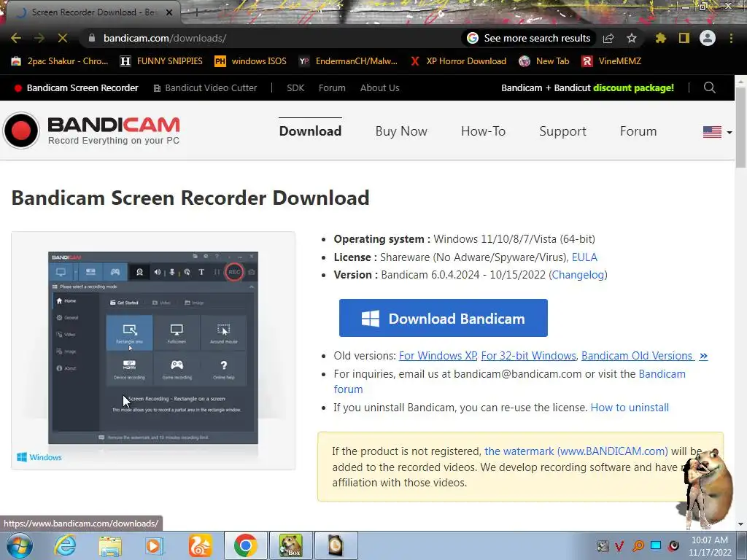Image resolution: width=747 pixels, height=560 pixels.
Task: Select Bandicam Screen Recorder in top bar
Action: click(77, 87)
